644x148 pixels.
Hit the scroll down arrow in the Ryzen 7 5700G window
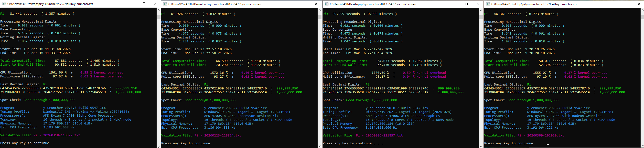(642, 146)
